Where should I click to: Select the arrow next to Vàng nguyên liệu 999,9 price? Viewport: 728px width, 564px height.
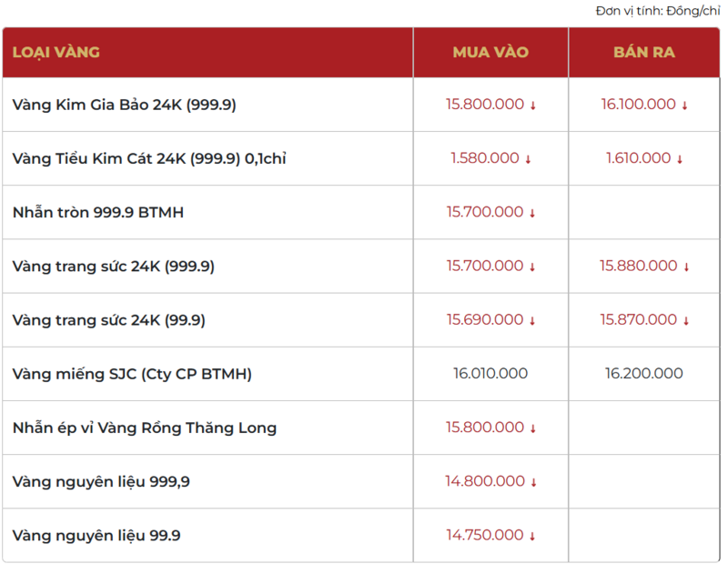click(x=532, y=481)
